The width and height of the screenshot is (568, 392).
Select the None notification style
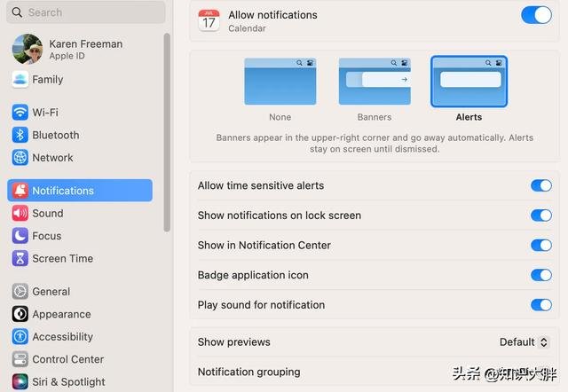(280, 82)
